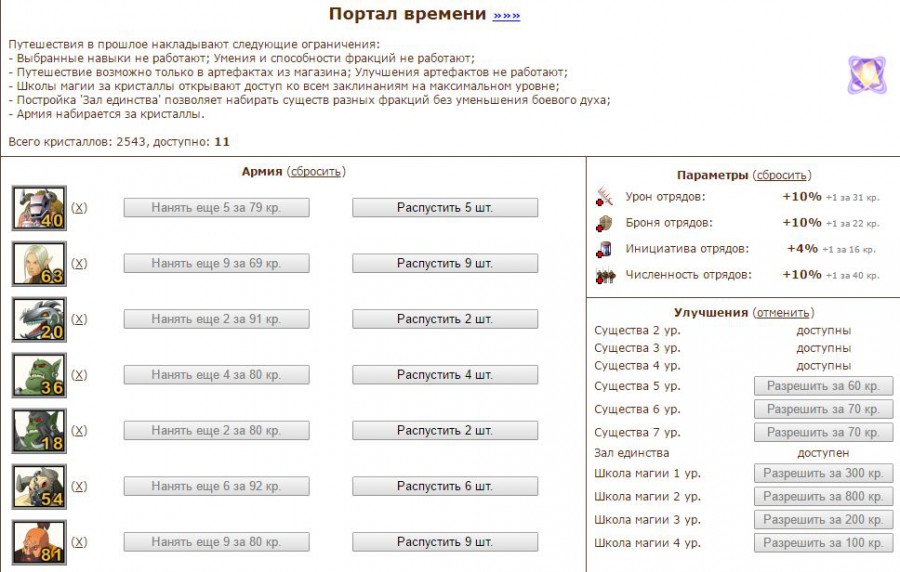Select the green orc portrait with 36
Viewport: 900px width, 572px height.
(x=39, y=375)
